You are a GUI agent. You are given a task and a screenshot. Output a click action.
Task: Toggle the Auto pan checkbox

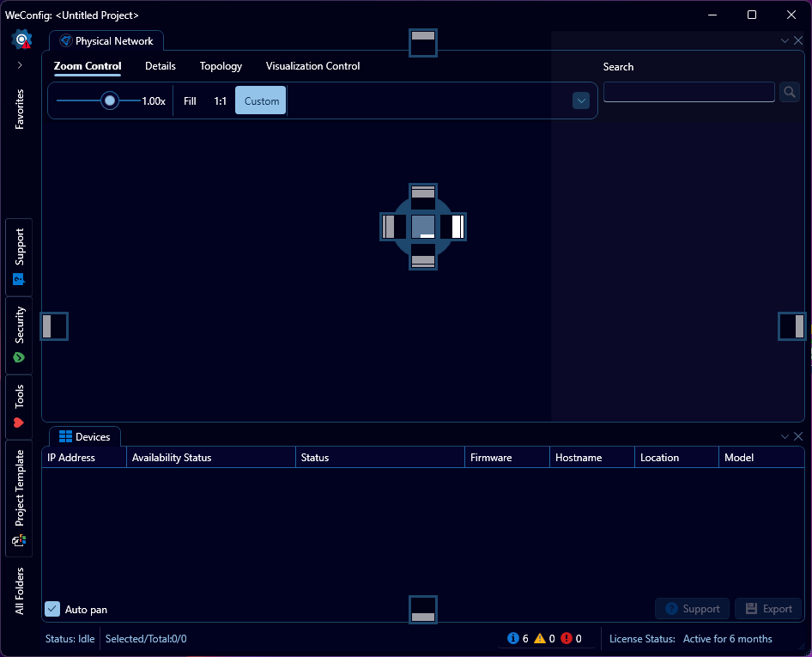tap(52, 609)
